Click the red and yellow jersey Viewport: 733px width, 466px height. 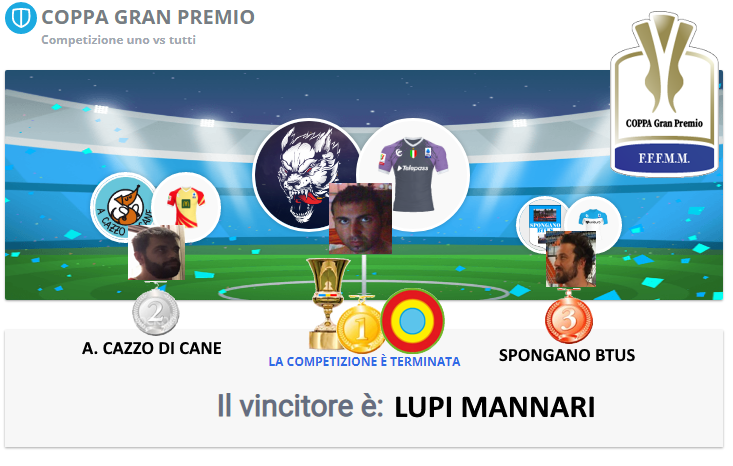186,207
